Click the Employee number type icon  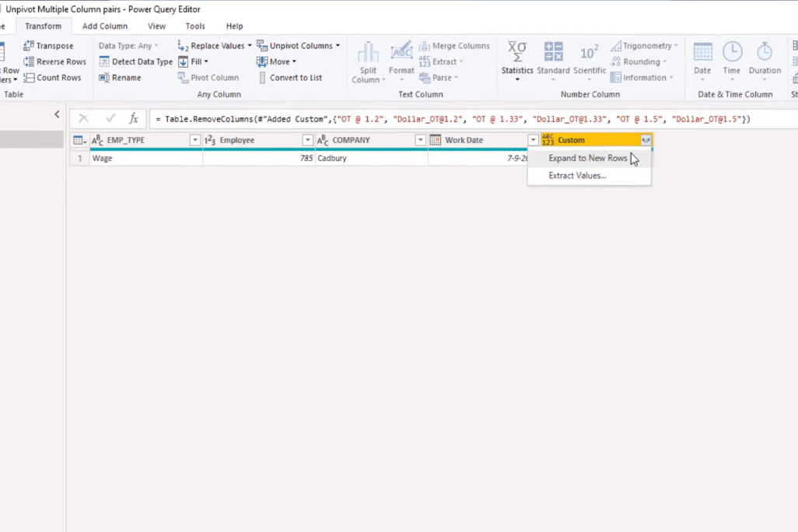(210, 140)
